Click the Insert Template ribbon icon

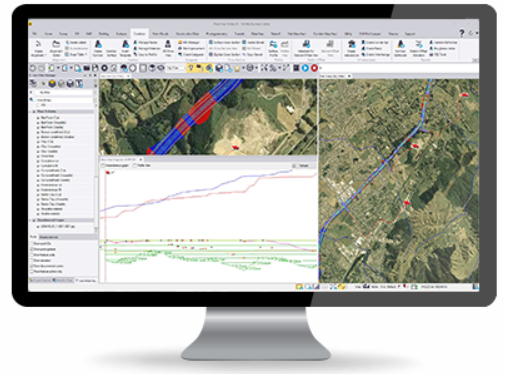coord(125,48)
